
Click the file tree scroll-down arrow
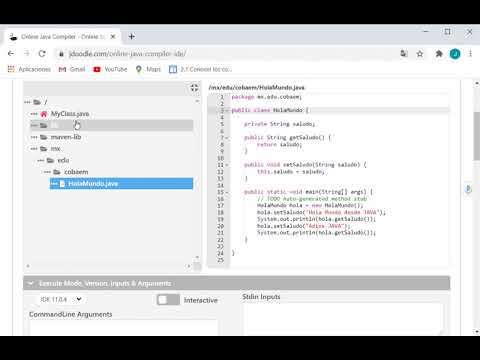pos(197,257)
